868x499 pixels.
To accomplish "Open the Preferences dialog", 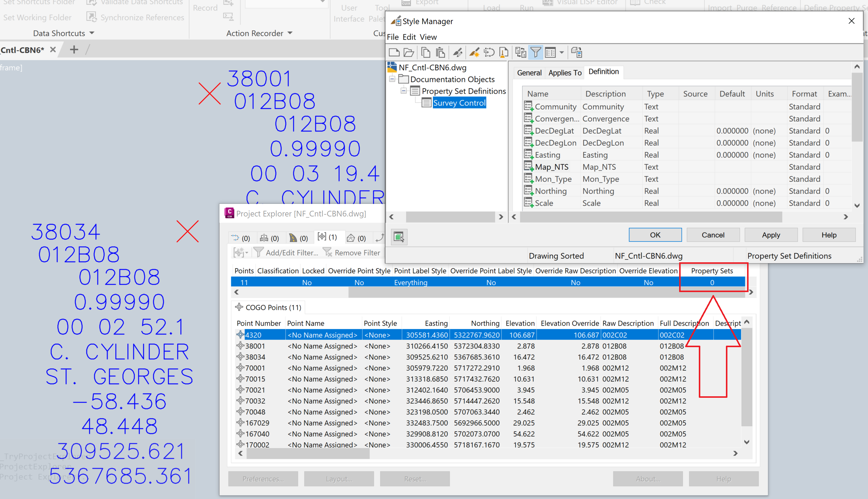I will [263, 479].
